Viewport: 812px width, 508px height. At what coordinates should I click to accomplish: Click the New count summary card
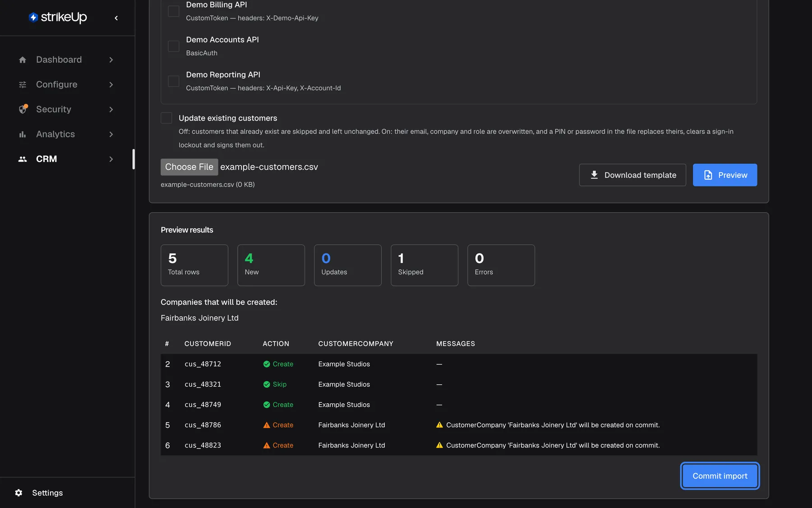(271, 265)
